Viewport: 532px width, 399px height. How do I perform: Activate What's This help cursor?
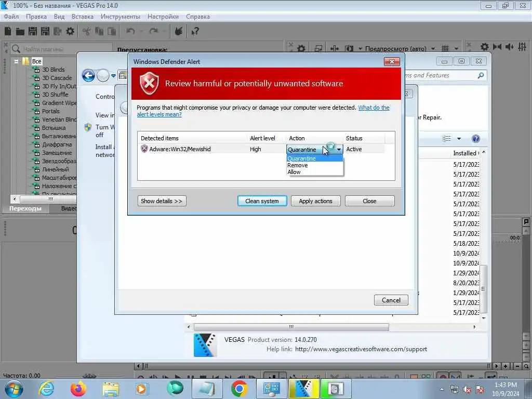[195, 32]
